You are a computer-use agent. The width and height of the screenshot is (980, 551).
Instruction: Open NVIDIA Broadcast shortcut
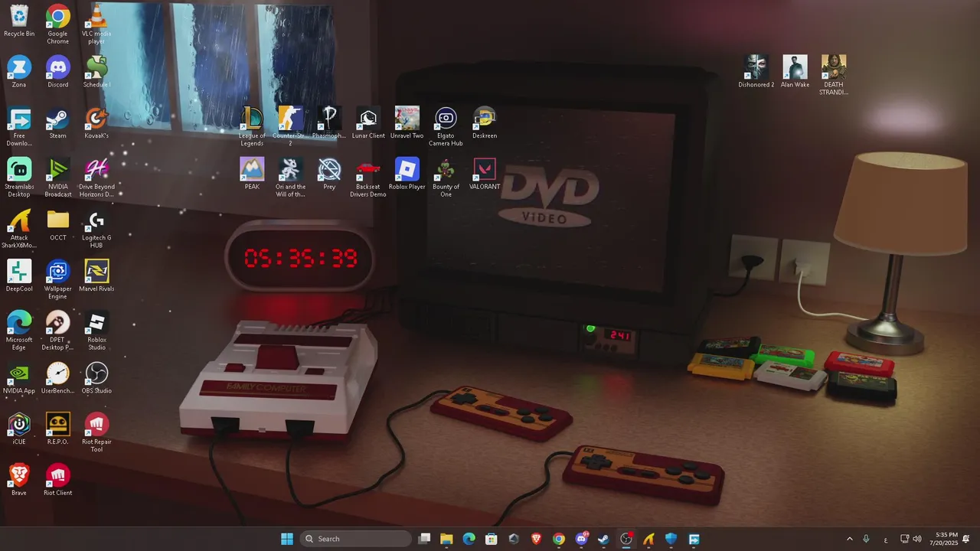[57, 178]
